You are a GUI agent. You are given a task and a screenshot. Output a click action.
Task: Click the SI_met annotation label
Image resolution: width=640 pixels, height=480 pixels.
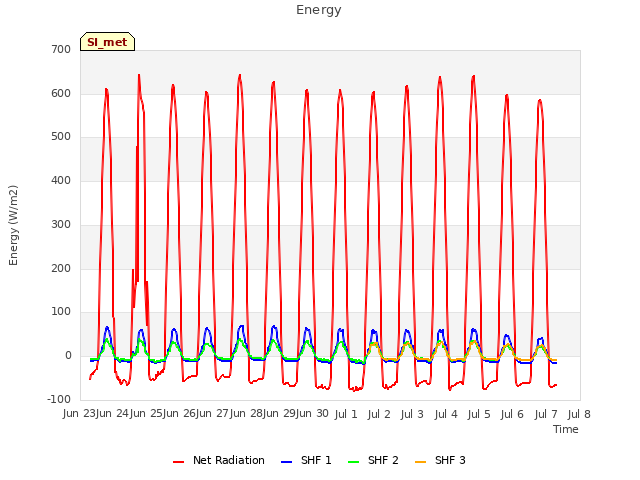pyautogui.click(x=107, y=42)
